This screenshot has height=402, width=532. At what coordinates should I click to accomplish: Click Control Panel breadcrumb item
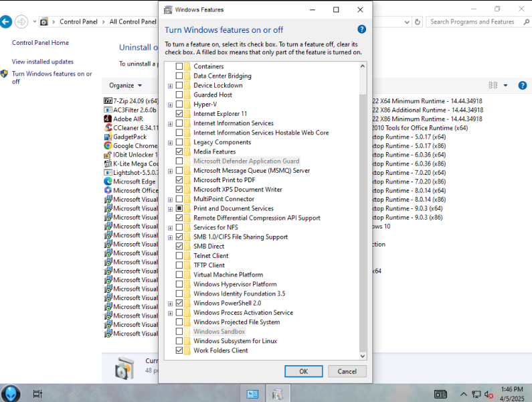[x=78, y=21]
